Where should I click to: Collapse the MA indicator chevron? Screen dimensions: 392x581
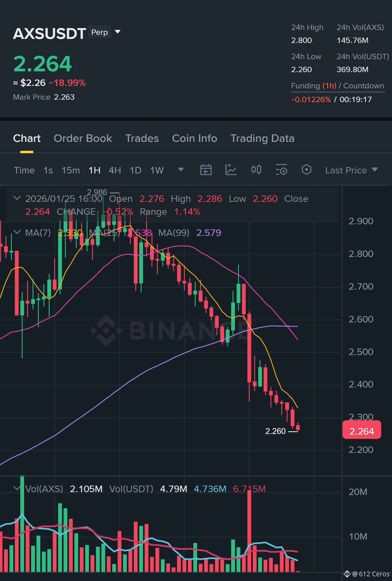17,232
